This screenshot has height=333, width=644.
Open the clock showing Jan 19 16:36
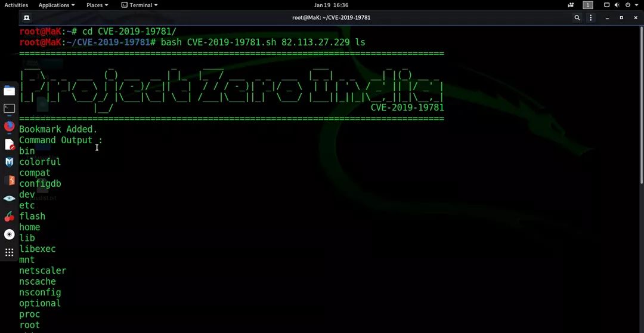point(331,5)
